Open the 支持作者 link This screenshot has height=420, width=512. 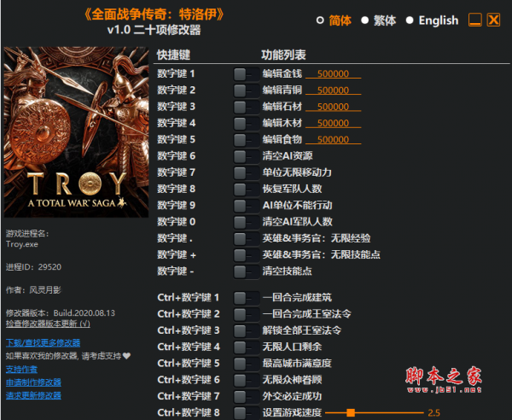point(21,370)
